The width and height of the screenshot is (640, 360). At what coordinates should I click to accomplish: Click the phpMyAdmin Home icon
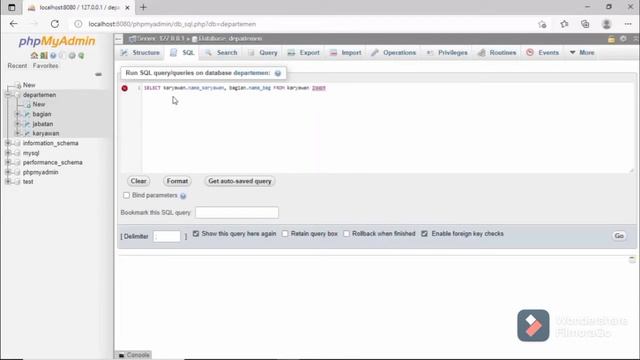(x=34, y=56)
